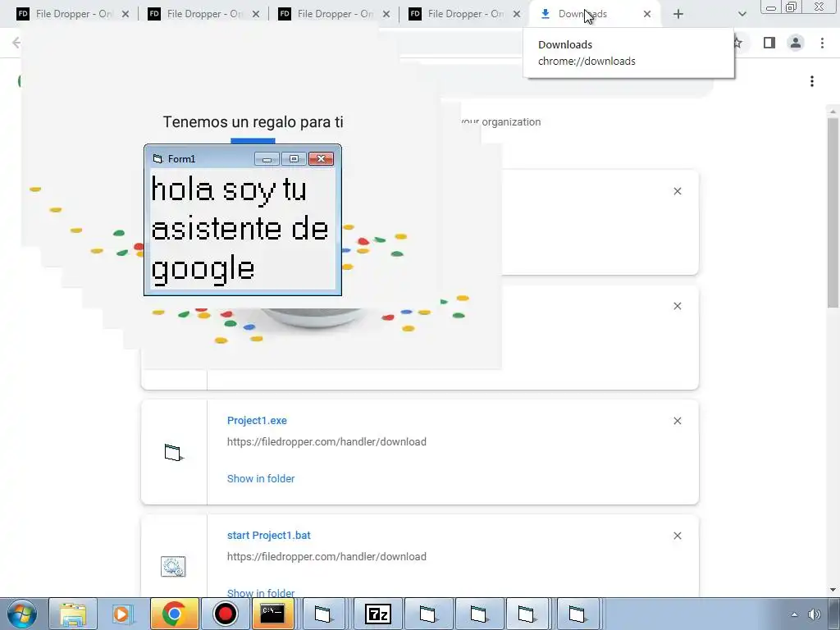Close the Downloads tab
Screen dimensions: 840x630
(x=647, y=14)
